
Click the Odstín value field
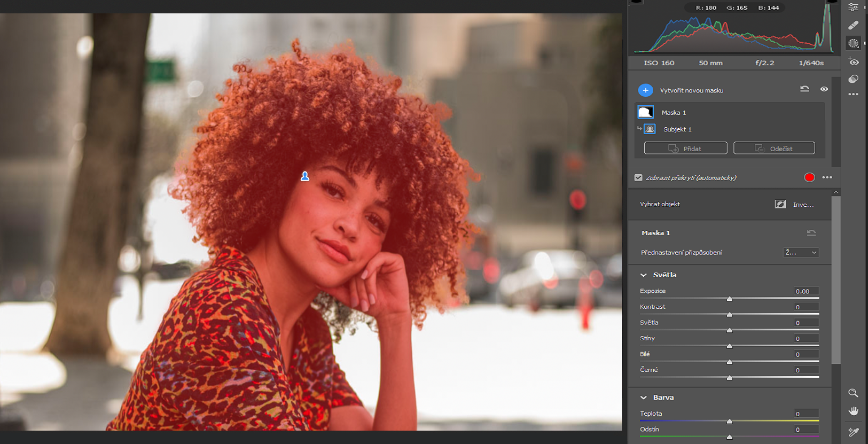(806, 429)
